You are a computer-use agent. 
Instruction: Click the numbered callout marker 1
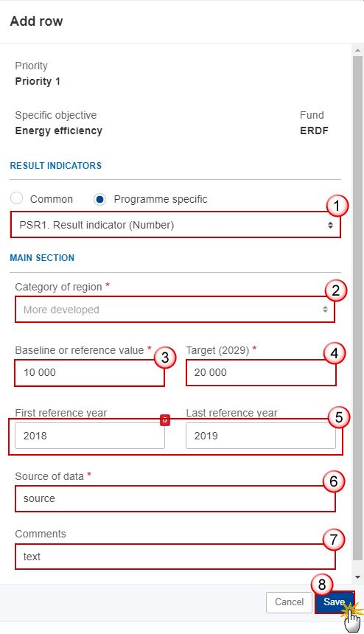337,206
